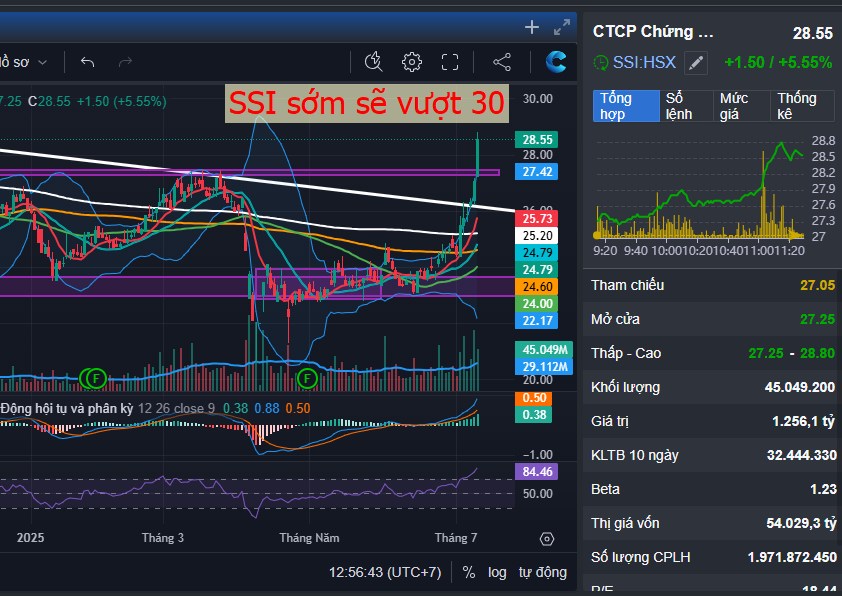Click the upper purple horizontal resistance line
Image resolution: width=842 pixels, height=596 pixels.
[x=250, y=172]
